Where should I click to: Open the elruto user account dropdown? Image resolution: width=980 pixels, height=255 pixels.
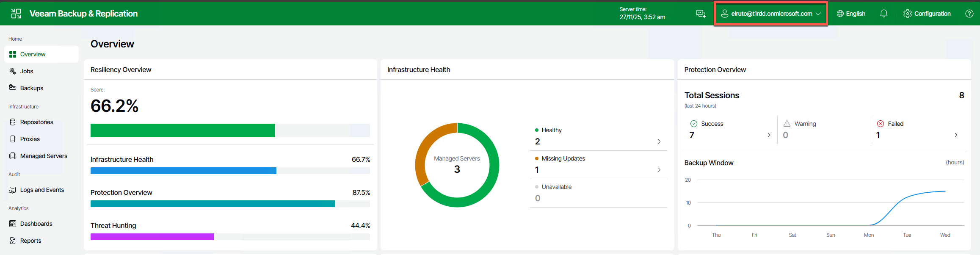point(771,14)
